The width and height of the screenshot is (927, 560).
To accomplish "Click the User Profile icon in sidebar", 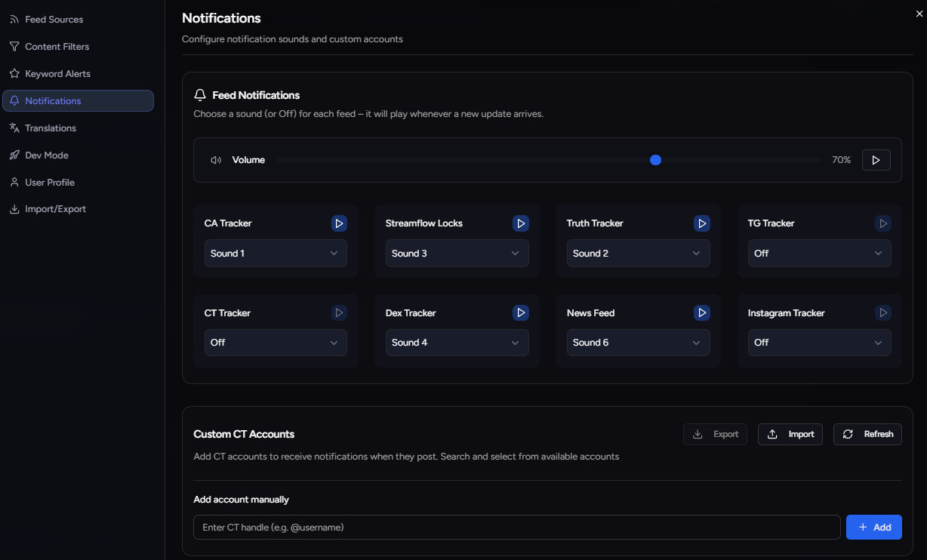I will click(x=14, y=182).
